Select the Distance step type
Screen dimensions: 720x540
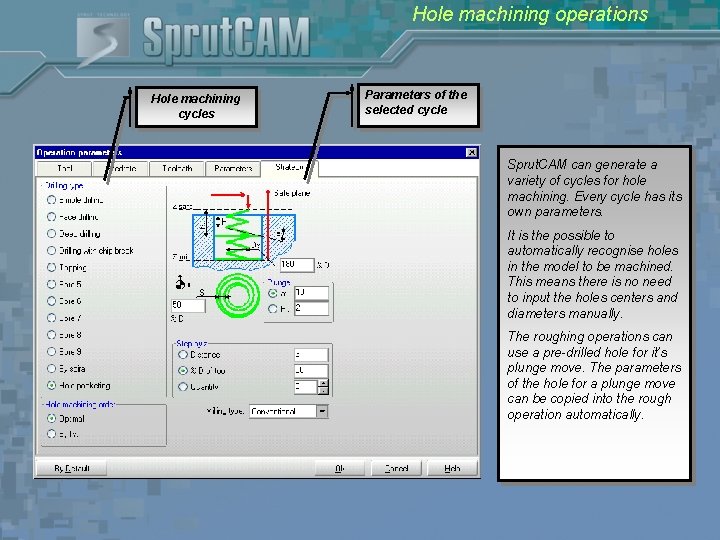point(183,354)
